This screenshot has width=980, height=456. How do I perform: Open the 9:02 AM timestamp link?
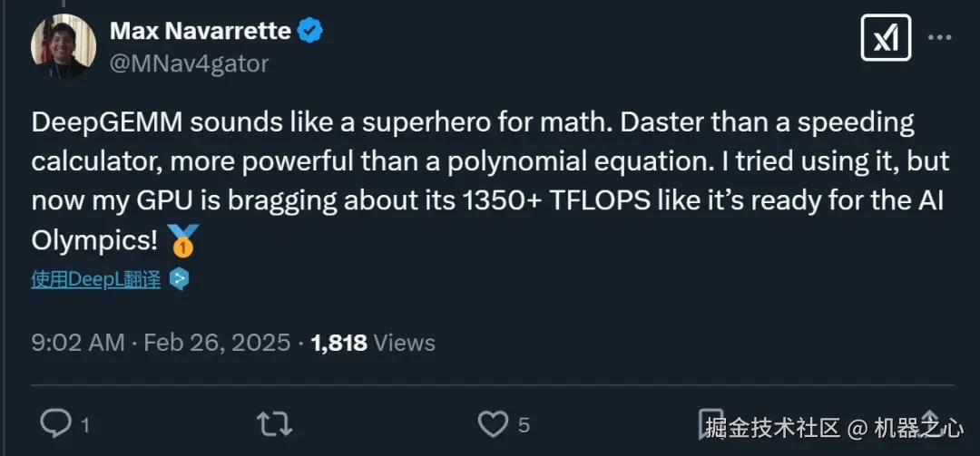click(77, 343)
